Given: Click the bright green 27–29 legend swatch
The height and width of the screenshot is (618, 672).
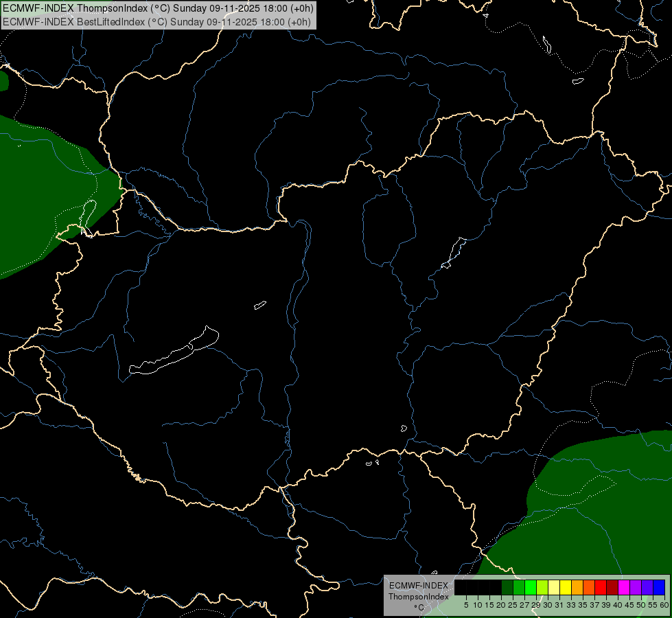Looking at the screenshot, I should pyautogui.click(x=531, y=587).
